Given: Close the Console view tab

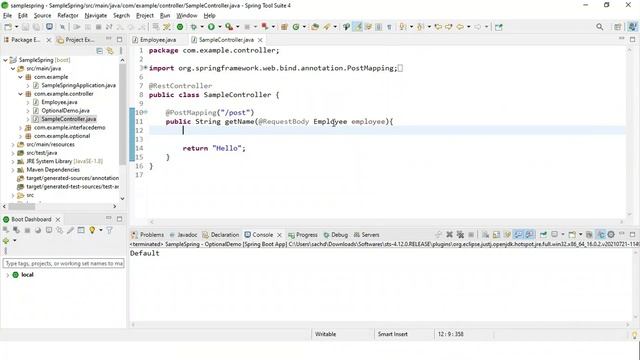Looking at the screenshot, I should pos(280,235).
